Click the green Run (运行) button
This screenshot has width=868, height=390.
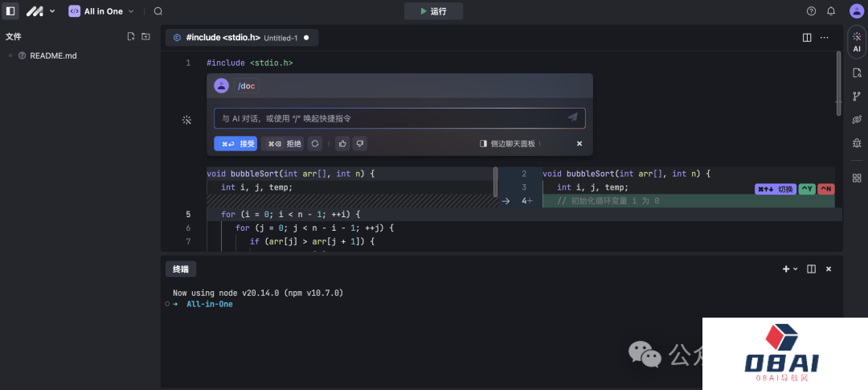[433, 11]
